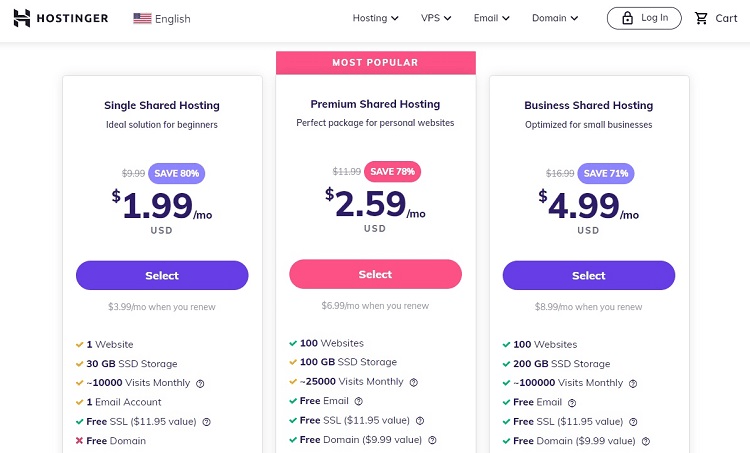This screenshot has height=453, width=750.
Task: Click info icon next to Premium Free Email
Action: point(359,401)
